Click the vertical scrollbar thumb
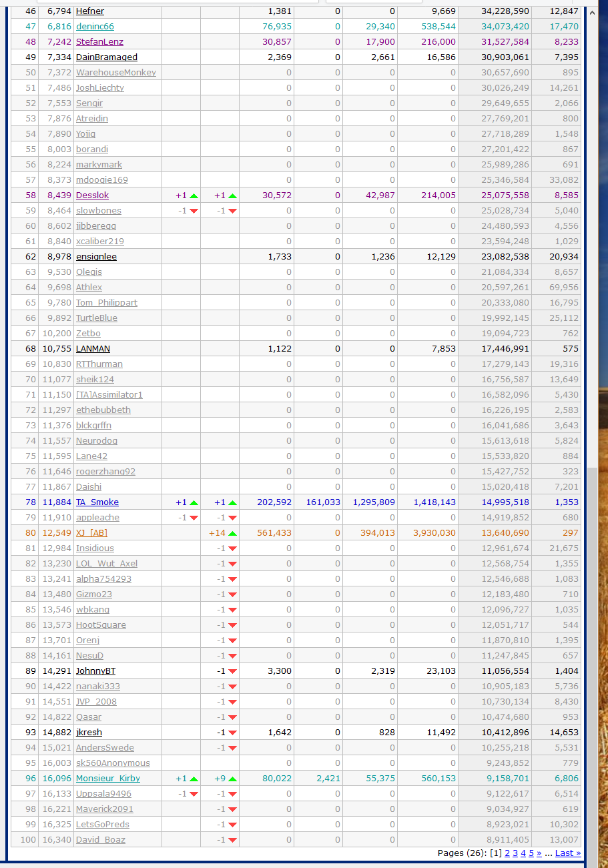The width and height of the screenshot is (608, 868). (593, 661)
